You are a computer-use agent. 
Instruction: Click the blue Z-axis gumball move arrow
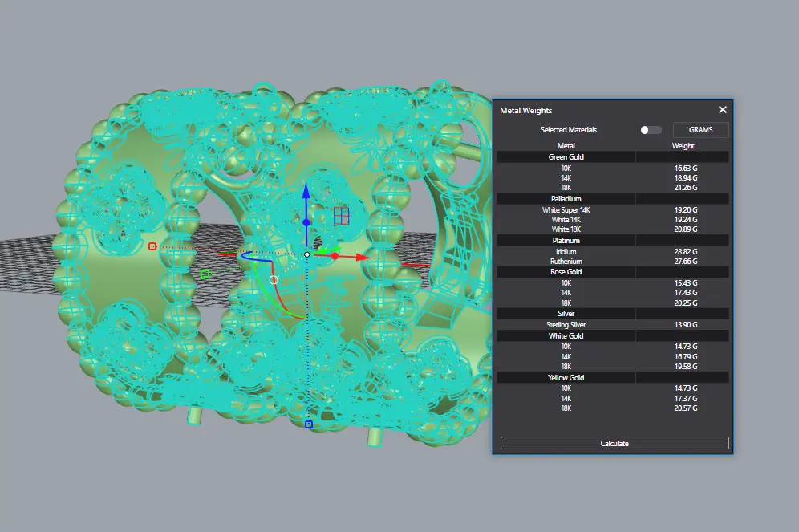pos(306,195)
